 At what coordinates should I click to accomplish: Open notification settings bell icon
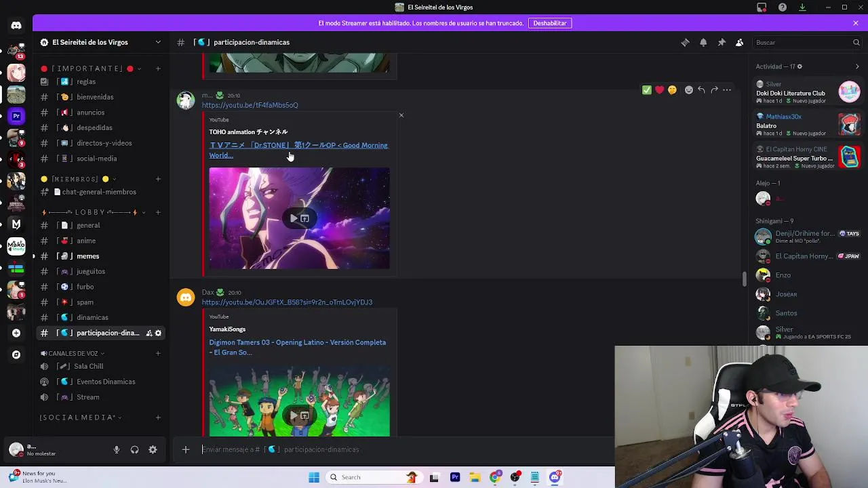click(x=703, y=42)
